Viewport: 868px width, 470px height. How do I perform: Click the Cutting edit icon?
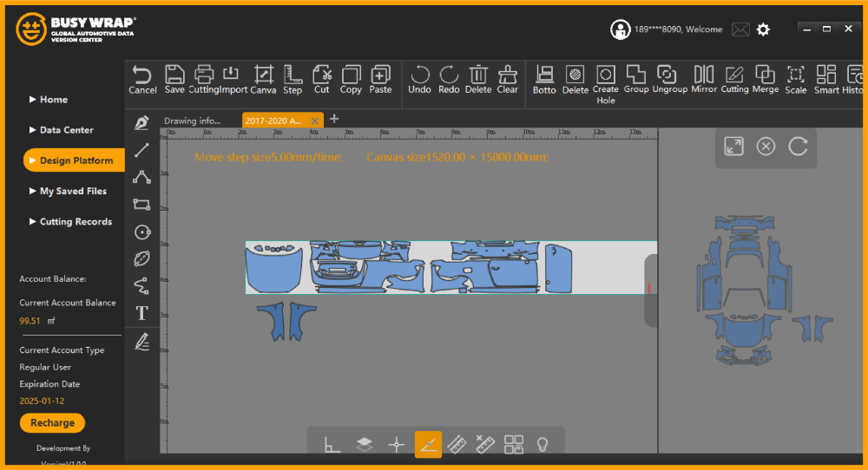coord(734,79)
